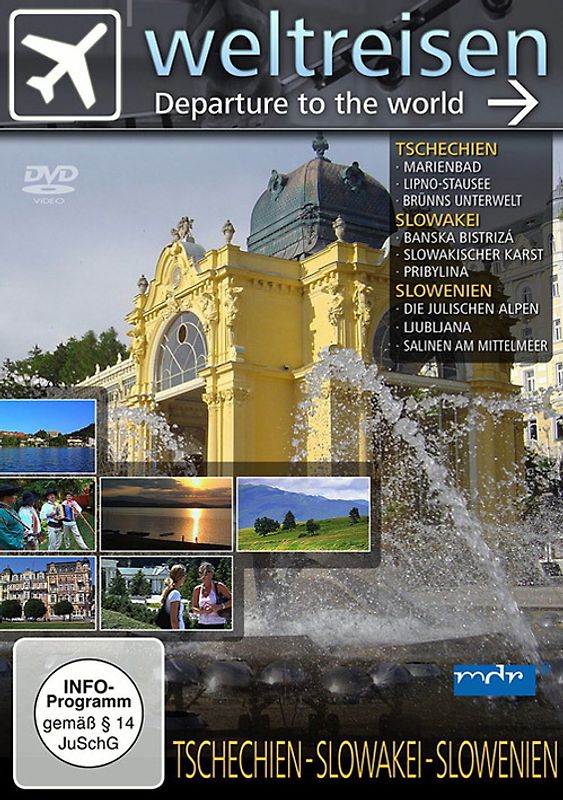Image resolution: width=563 pixels, height=800 pixels.
Task: Click the bottom 'TSCHECHIEN - SLOWAKEI - SLOWENIEN' title
Action: [365, 760]
